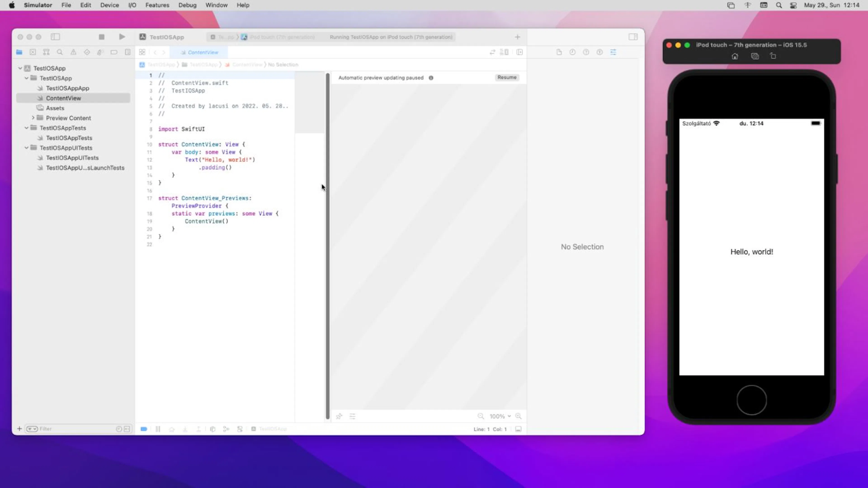Toggle the inspectors panel

tap(633, 37)
